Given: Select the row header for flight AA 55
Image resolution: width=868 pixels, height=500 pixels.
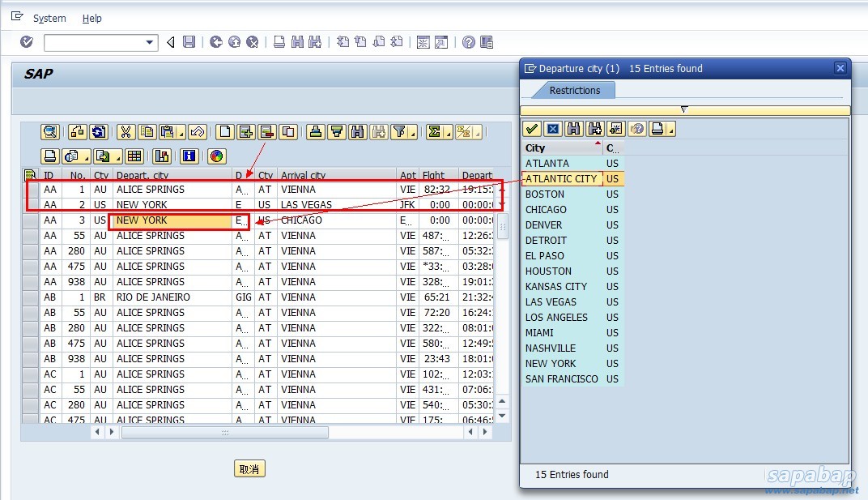Looking at the screenshot, I should pos(31,236).
